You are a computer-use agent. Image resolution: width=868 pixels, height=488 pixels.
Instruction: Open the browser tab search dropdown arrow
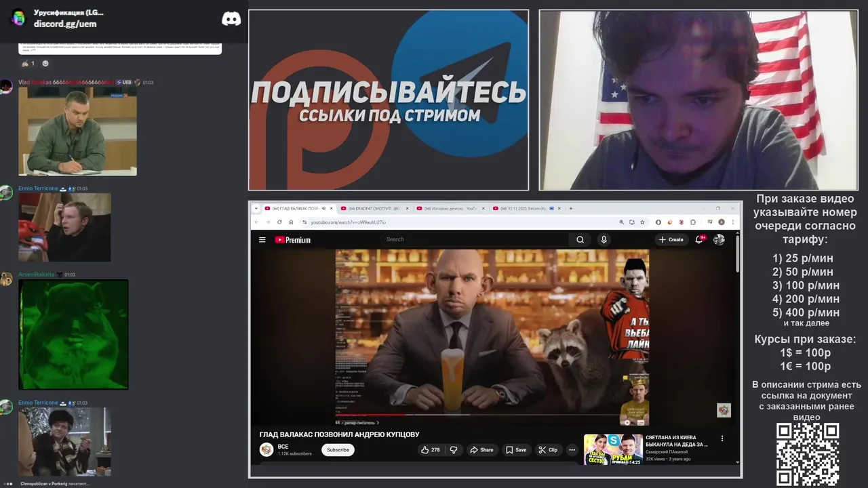256,208
